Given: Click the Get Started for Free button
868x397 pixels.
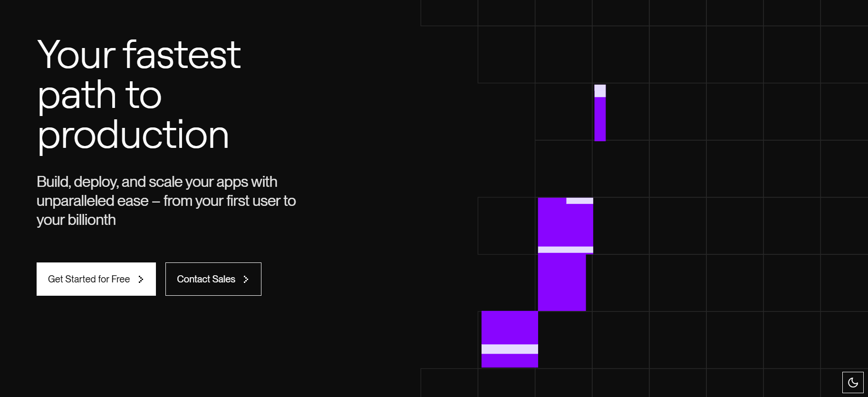Looking at the screenshot, I should [96, 279].
